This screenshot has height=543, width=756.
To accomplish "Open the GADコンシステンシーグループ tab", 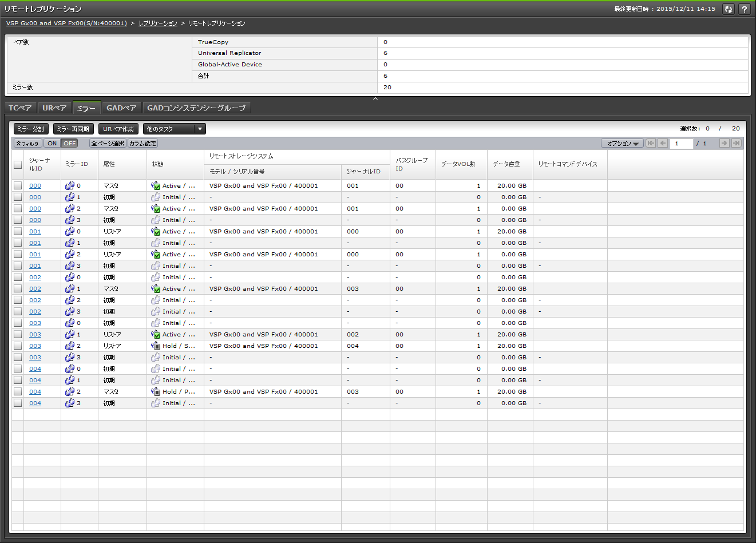I will [196, 108].
